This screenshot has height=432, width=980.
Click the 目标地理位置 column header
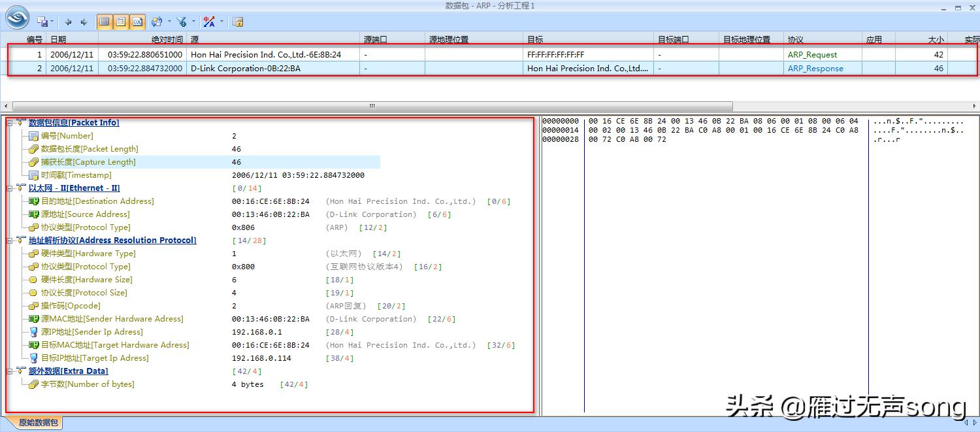[751, 39]
